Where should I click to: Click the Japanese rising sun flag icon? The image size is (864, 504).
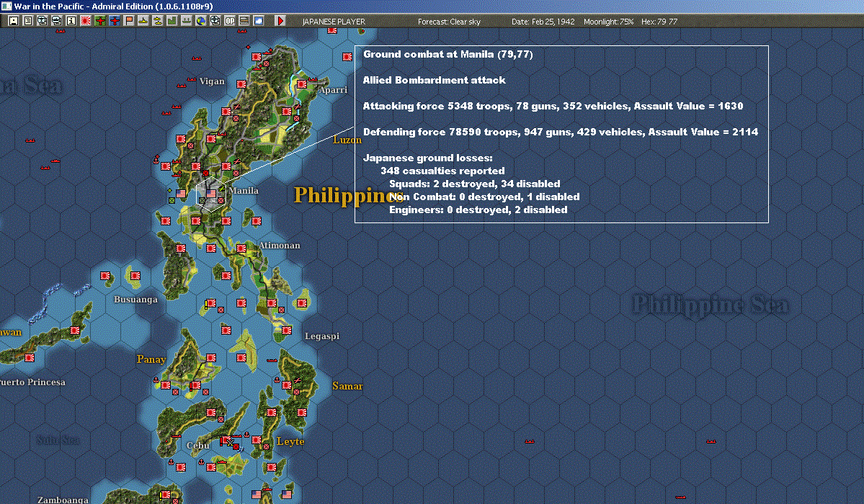click(86, 20)
